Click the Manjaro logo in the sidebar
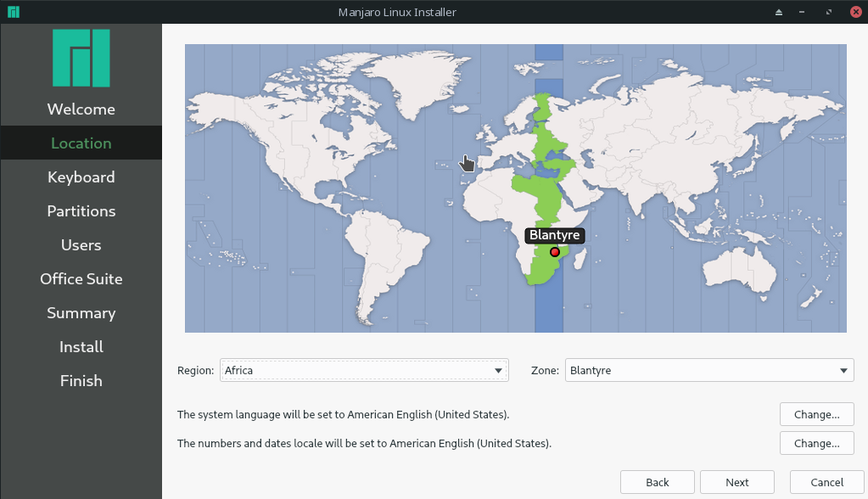868x499 pixels. pyautogui.click(x=81, y=59)
